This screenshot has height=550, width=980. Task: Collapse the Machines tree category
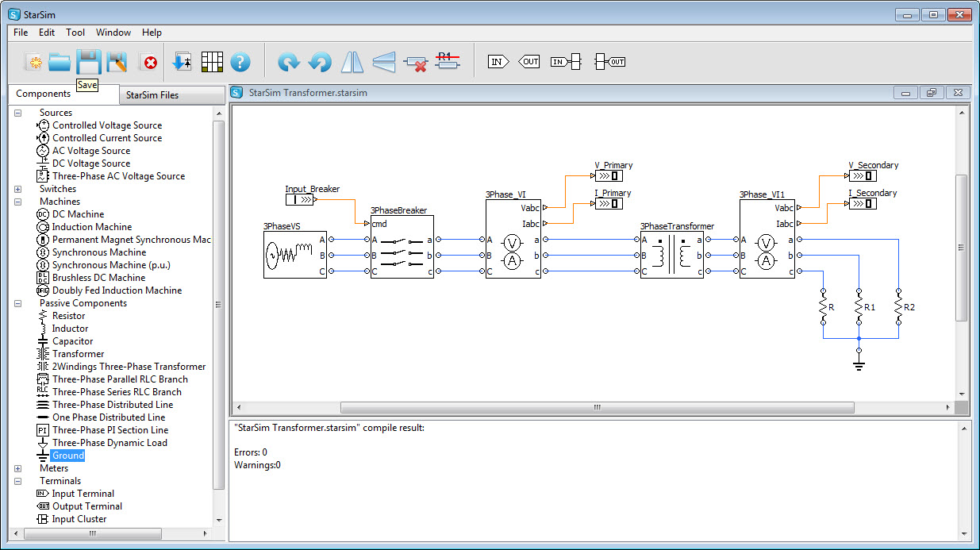pos(17,202)
